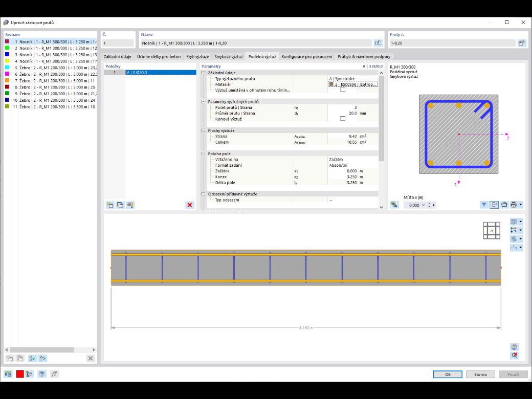Click the layered solid display icon
The image size is (532, 399).
click(514, 239)
